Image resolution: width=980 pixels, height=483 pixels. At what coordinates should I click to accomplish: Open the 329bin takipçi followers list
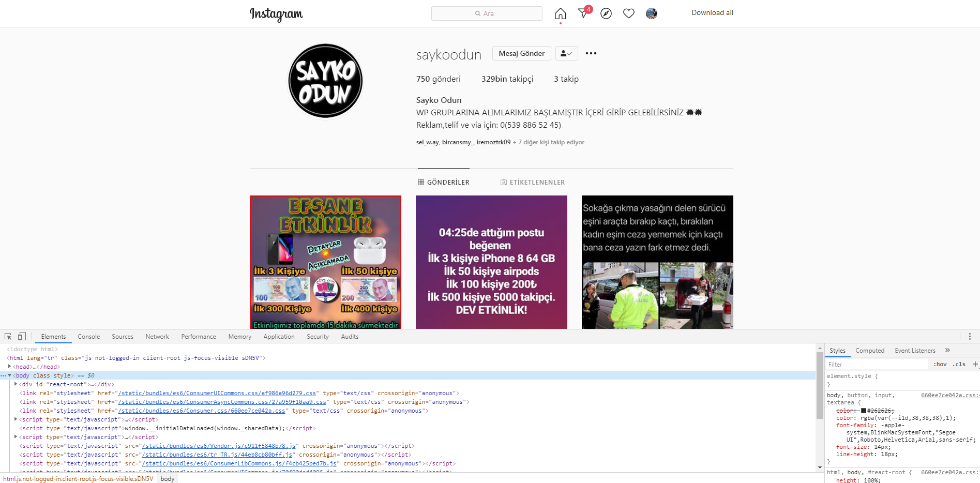[x=507, y=79]
